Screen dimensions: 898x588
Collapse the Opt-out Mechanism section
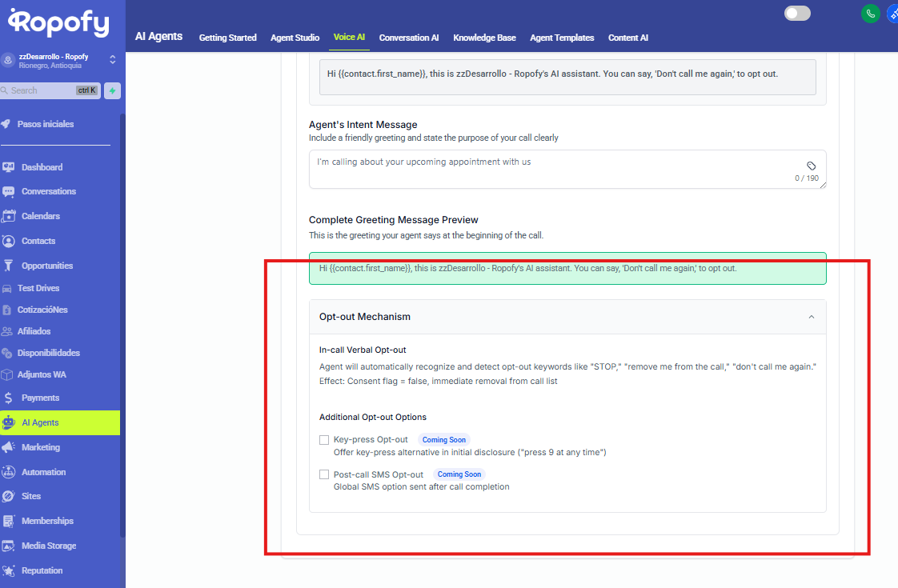click(811, 317)
